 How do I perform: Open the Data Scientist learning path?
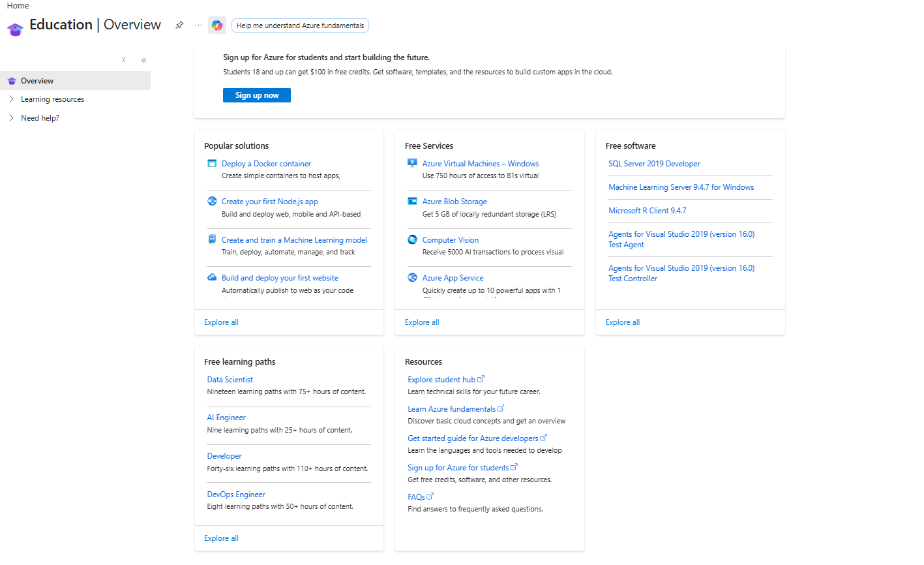click(230, 380)
